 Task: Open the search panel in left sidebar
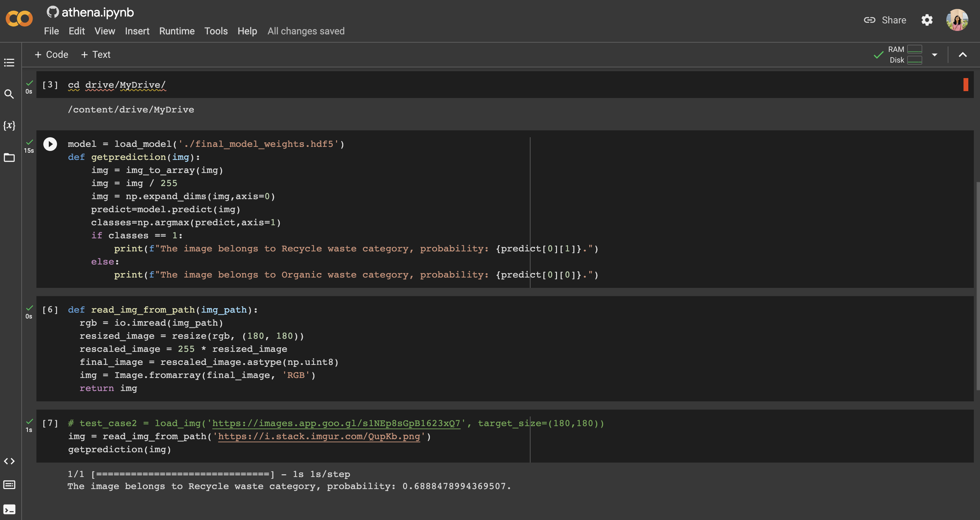[x=9, y=94]
